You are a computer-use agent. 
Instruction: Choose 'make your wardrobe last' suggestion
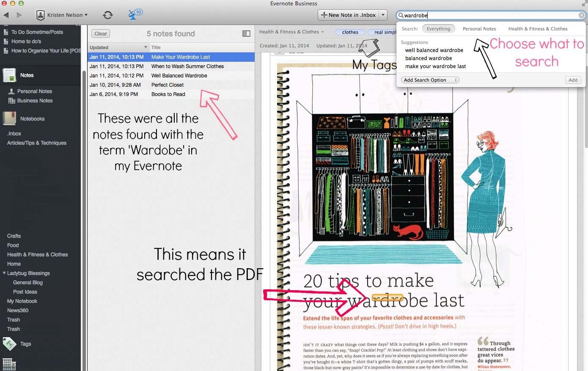click(435, 66)
